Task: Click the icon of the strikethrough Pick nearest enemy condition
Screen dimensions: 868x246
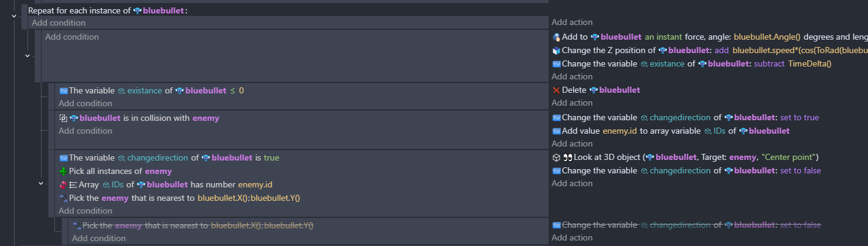Action: tap(76, 226)
